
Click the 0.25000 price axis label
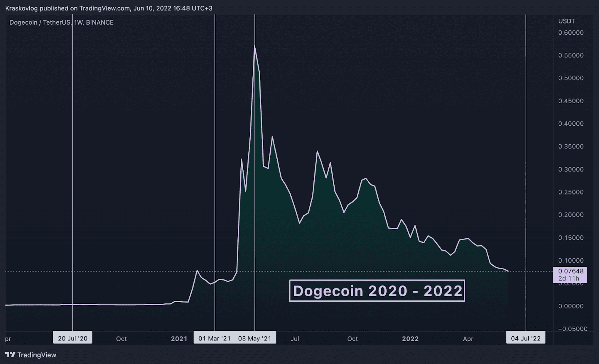pos(571,192)
